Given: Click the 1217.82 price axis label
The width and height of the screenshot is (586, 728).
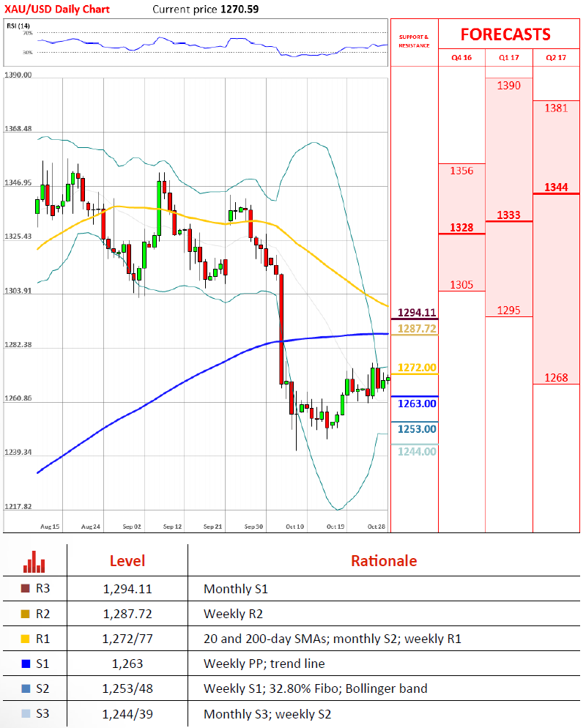Looking at the screenshot, I should (18, 507).
